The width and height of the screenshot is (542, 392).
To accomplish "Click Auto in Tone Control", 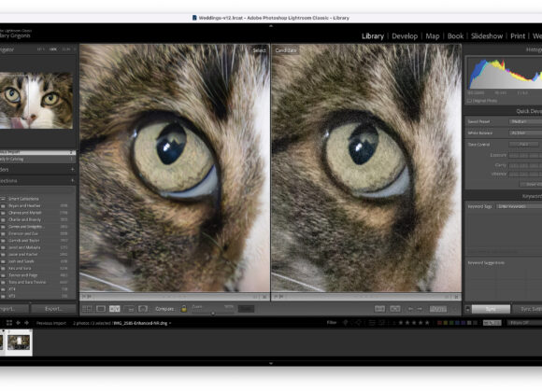I will [x=523, y=145].
